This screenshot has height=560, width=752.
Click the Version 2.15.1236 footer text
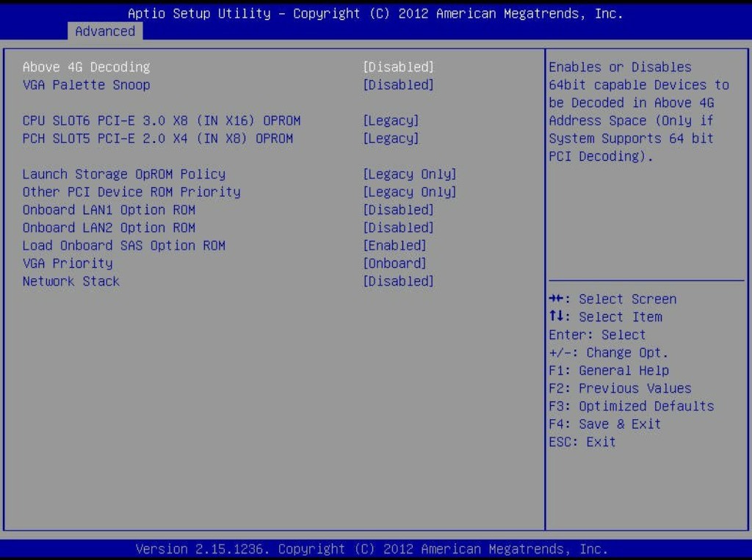pos(372,548)
